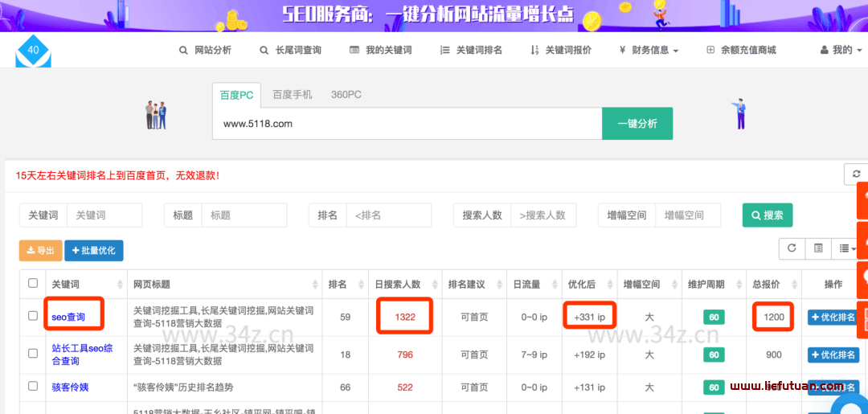
Task: Click the refresh icon above the search row
Action: click(x=856, y=174)
